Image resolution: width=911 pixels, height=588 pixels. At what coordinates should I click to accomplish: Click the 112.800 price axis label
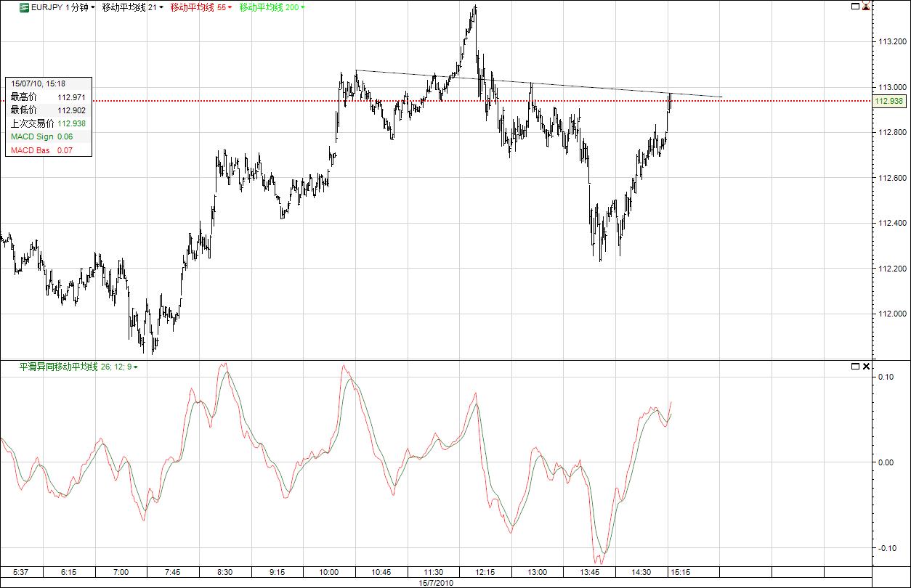coord(892,133)
